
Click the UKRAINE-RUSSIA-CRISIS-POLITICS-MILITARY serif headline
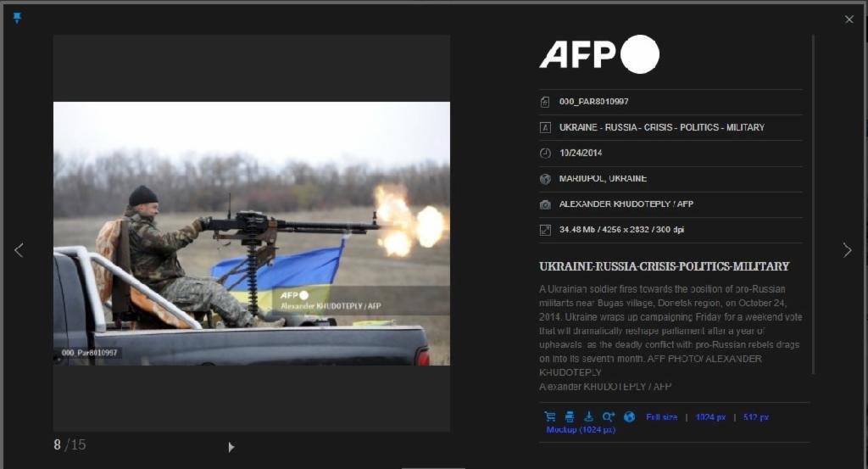pyautogui.click(x=665, y=266)
